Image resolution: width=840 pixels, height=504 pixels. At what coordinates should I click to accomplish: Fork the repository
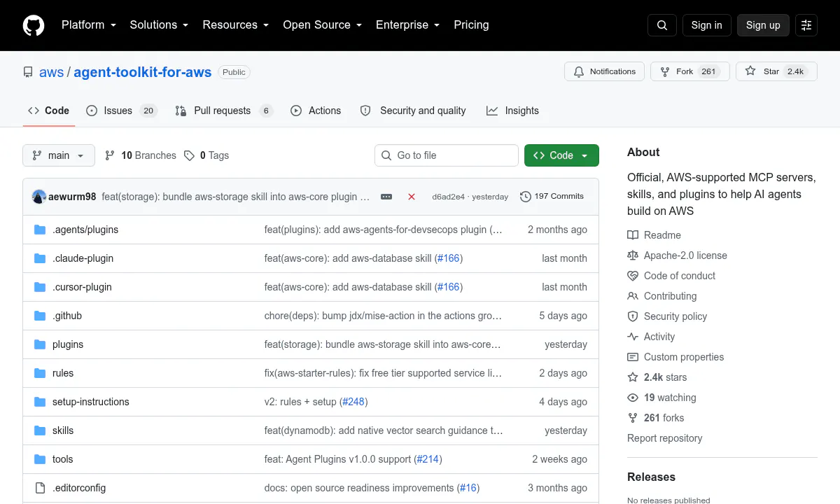pos(690,71)
